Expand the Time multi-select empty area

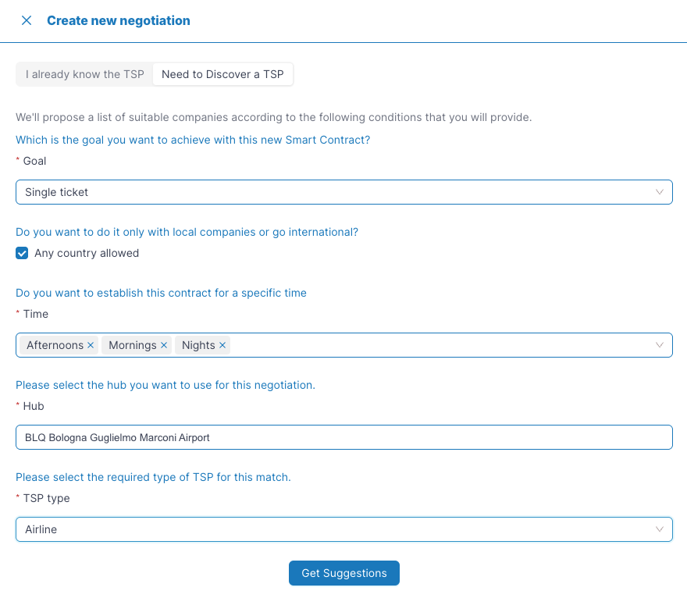(437, 345)
